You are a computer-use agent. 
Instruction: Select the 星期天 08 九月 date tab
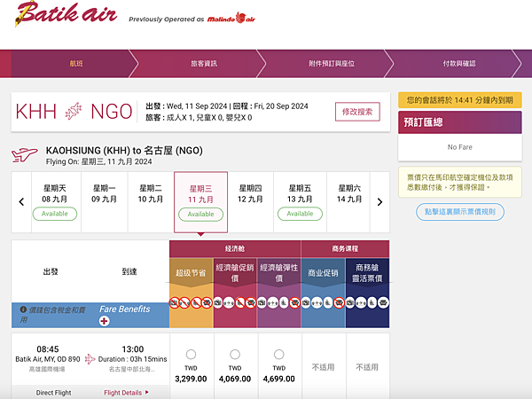[55, 202]
